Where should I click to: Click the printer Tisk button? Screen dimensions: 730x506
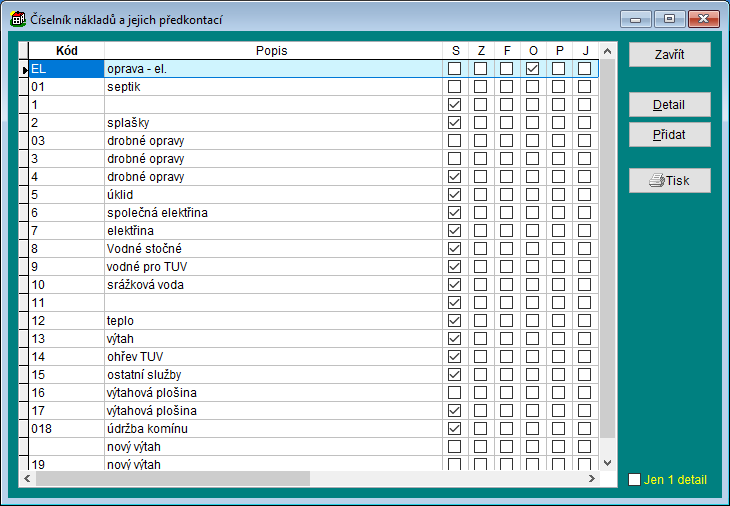pyautogui.click(x=669, y=180)
